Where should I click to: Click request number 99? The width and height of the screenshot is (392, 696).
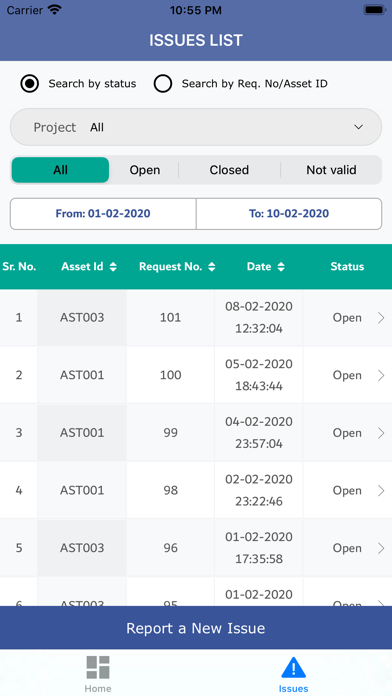[x=170, y=433]
